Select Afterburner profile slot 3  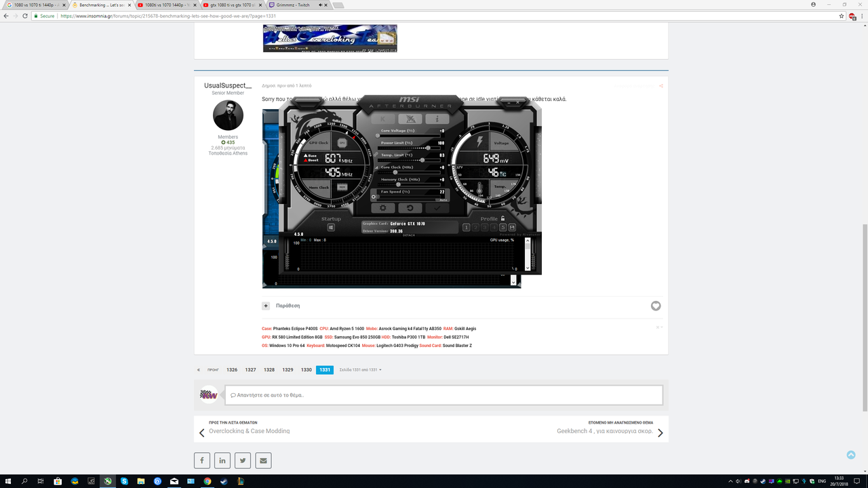click(x=484, y=228)
